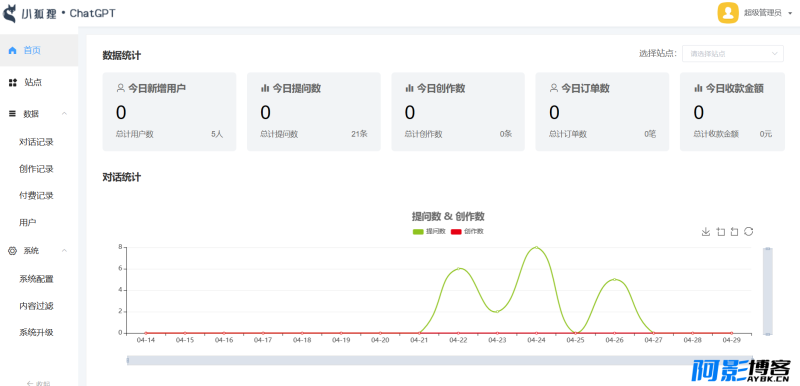This screenshot has height=386, width=800.
Task: Open 对话记录 in the sidebar
Action: tap(36, 142)
